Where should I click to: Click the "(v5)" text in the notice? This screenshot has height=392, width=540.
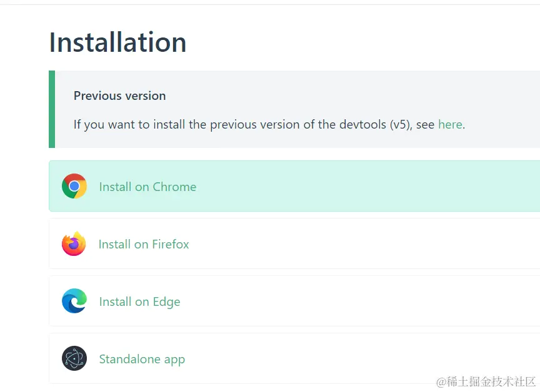coord(401,124)
